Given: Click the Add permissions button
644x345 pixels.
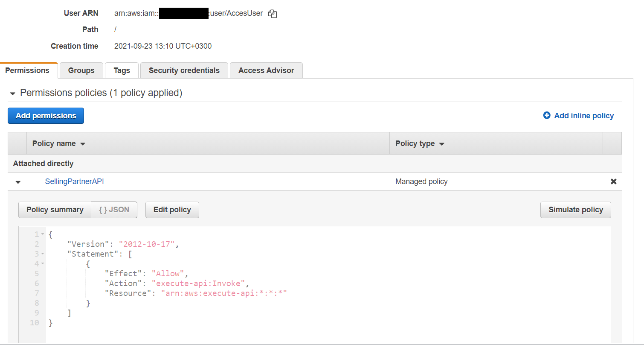Looking at the screenshot, I should tap(46, 115).
